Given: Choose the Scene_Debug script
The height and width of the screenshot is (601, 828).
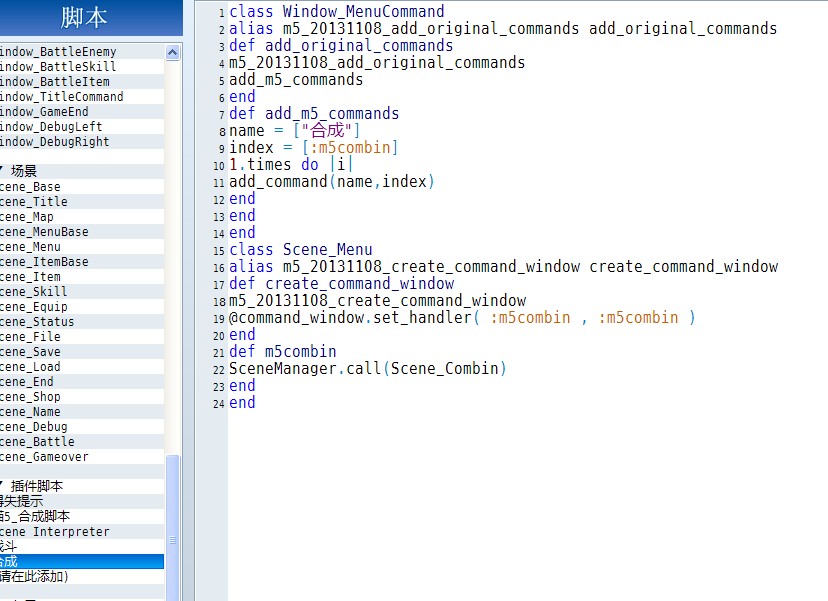Looking at the screenshot, I should click(82, 427).
